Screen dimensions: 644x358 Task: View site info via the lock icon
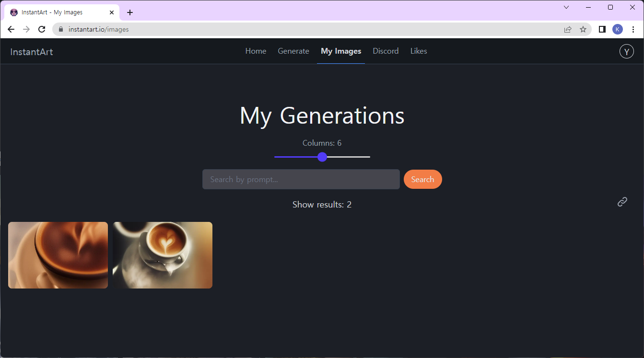point(61,29)
